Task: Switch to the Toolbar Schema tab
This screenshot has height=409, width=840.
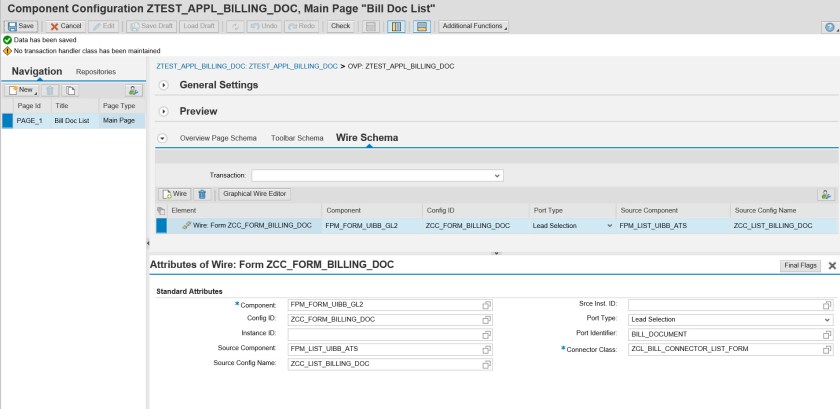Action: tap(297, 138)
